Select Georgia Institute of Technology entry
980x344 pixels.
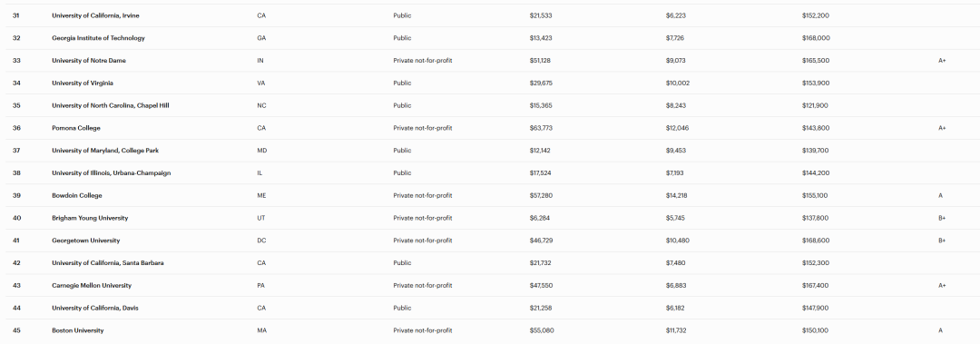point(98,38)
